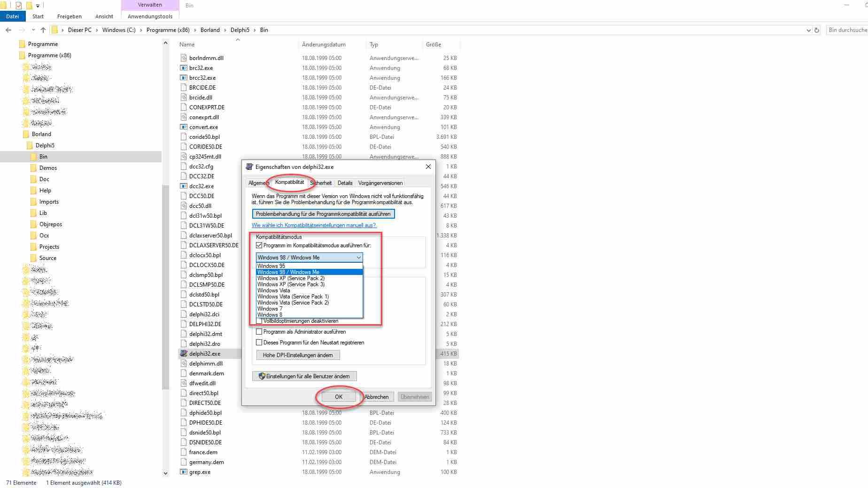The width and height of the screenshot is (868, 488).
Task: Click the Delphi5 folder icon in tree
Action: 30,145
